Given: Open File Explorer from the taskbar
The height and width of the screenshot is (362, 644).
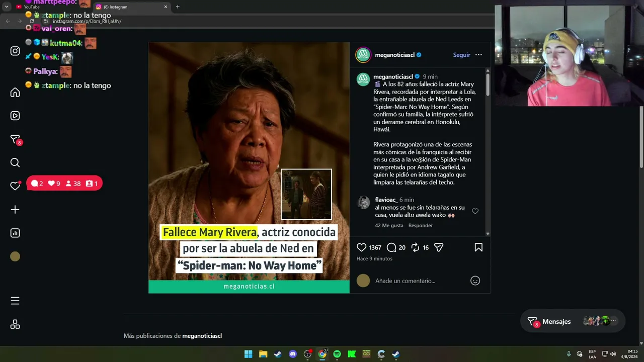Looking at the screenshot, I should click(263, 354).
